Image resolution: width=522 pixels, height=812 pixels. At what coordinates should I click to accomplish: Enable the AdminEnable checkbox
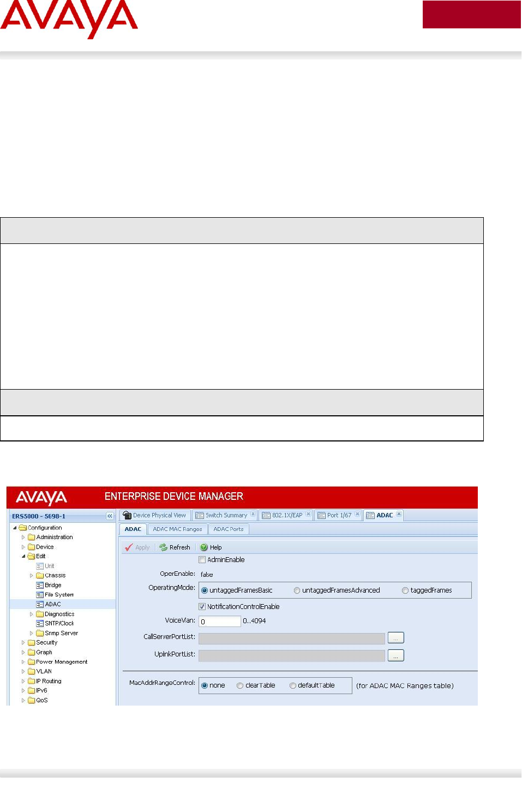[202, 560]
